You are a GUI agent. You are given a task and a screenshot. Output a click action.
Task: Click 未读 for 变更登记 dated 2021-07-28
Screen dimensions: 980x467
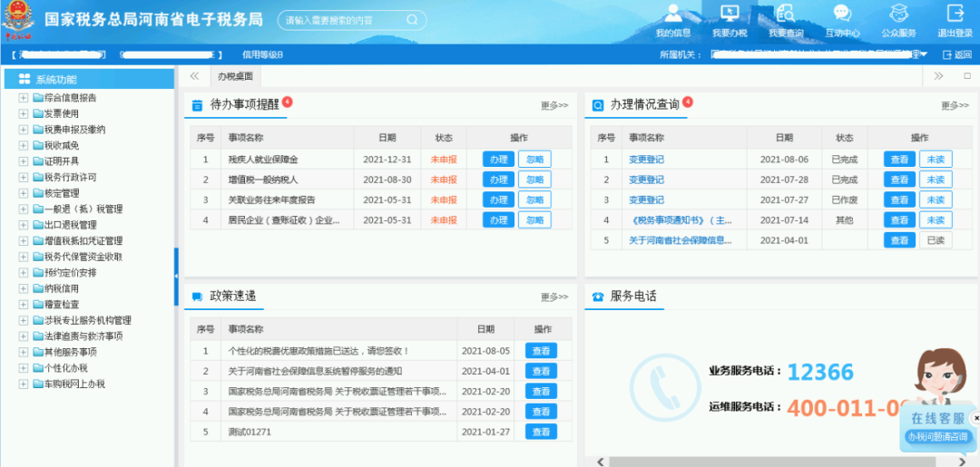click(936, 180)
